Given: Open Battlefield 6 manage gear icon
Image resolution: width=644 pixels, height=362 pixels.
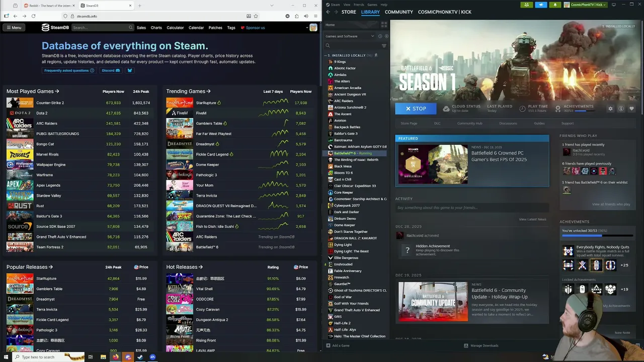Looking at the screenshot, I should click(x=611, y=109).
